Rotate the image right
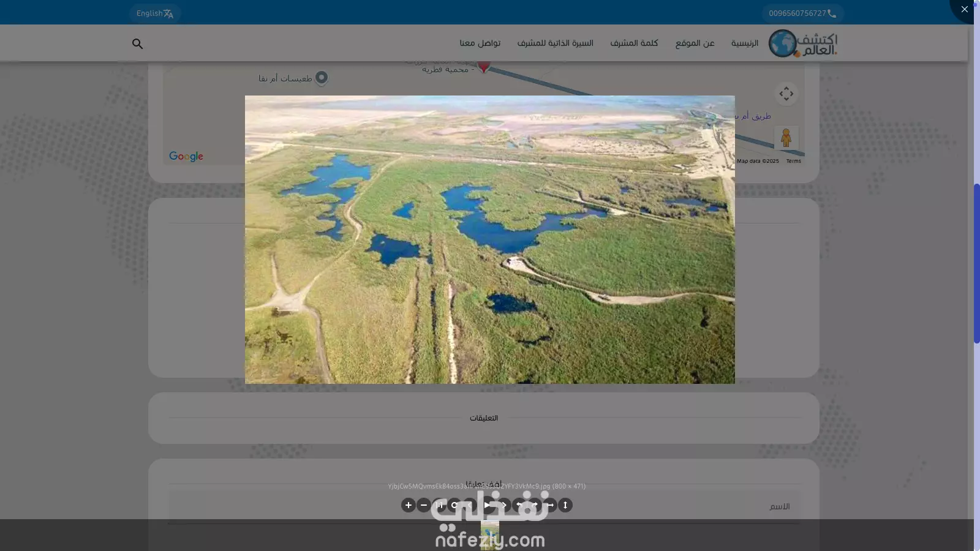This screenshot has width=980, height=551. (535, 505)
